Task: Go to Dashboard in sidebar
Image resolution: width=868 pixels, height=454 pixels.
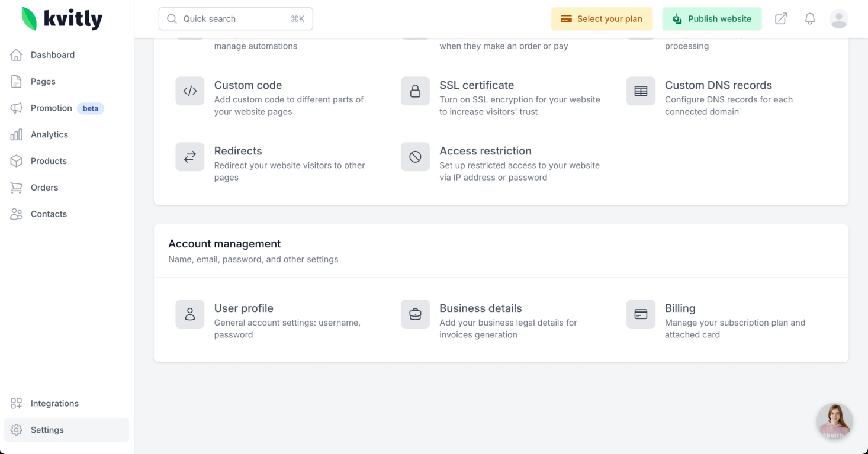Action: pyautogui.click(x=52, y=55)
